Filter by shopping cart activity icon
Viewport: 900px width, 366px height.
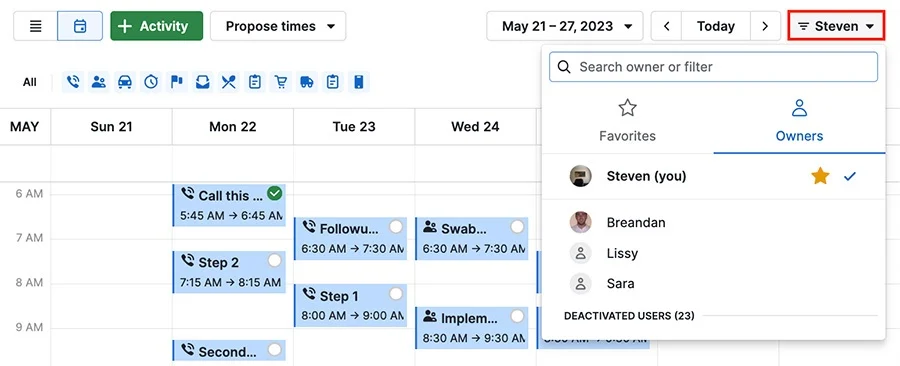[x=281, y=82]
